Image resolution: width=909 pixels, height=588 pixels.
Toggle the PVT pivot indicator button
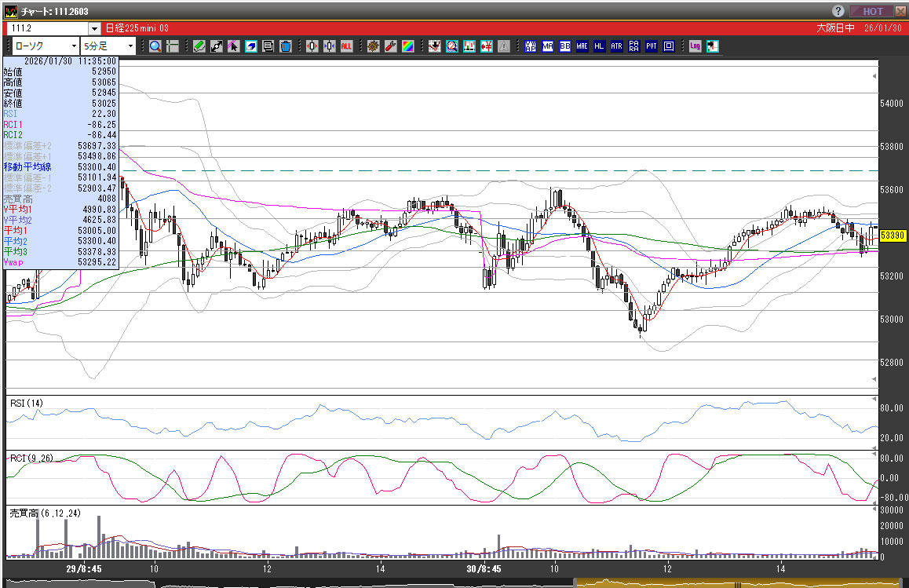(x=651, y=46)
